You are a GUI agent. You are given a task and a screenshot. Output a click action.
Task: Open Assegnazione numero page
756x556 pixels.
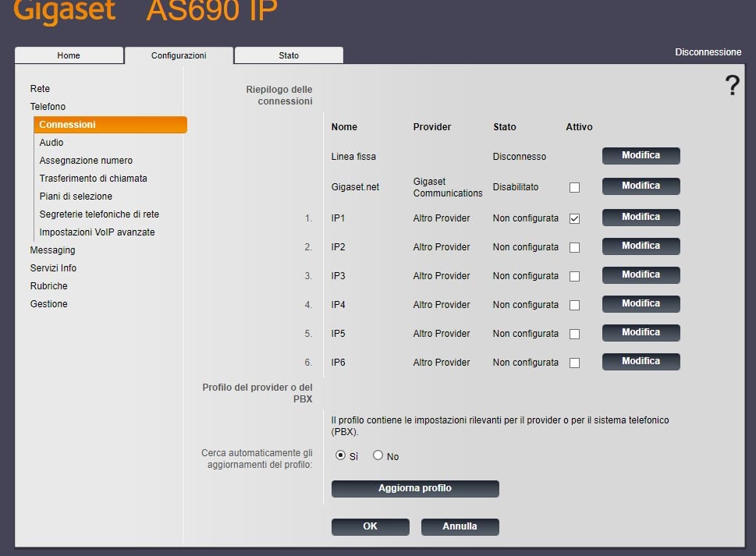pyautogui.click(x=86, y=161)
